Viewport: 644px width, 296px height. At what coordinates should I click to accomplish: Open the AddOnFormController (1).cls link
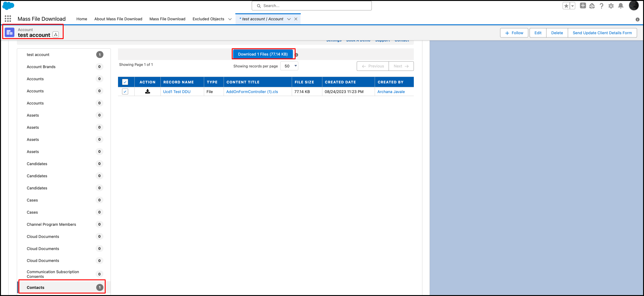pos(252,92)
